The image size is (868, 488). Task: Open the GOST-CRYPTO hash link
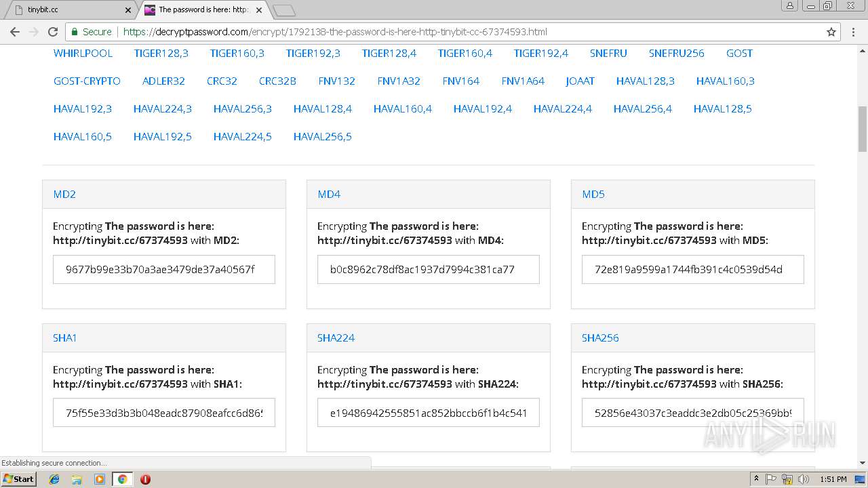click(x=87, y=81)
